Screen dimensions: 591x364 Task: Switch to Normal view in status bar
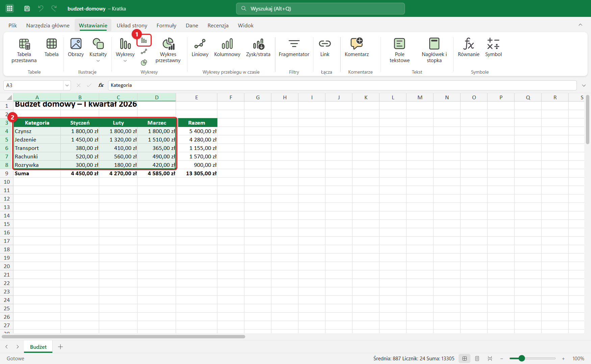(465, 359)
